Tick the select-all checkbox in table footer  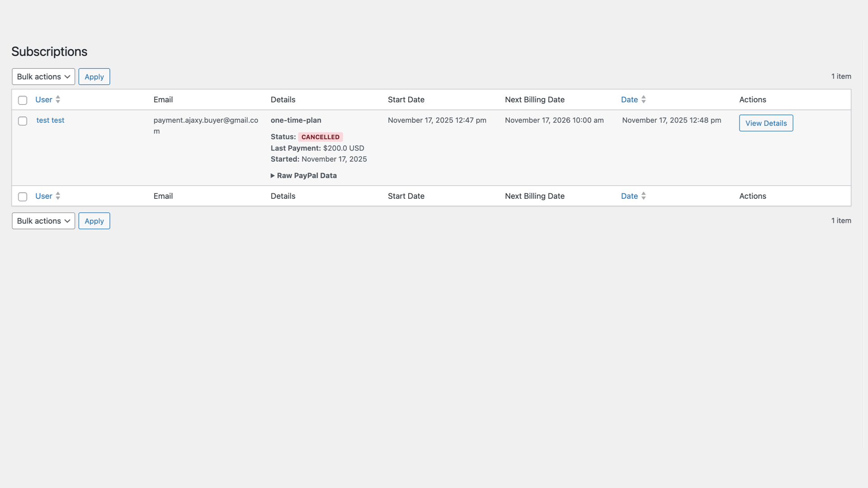(23, 197)
